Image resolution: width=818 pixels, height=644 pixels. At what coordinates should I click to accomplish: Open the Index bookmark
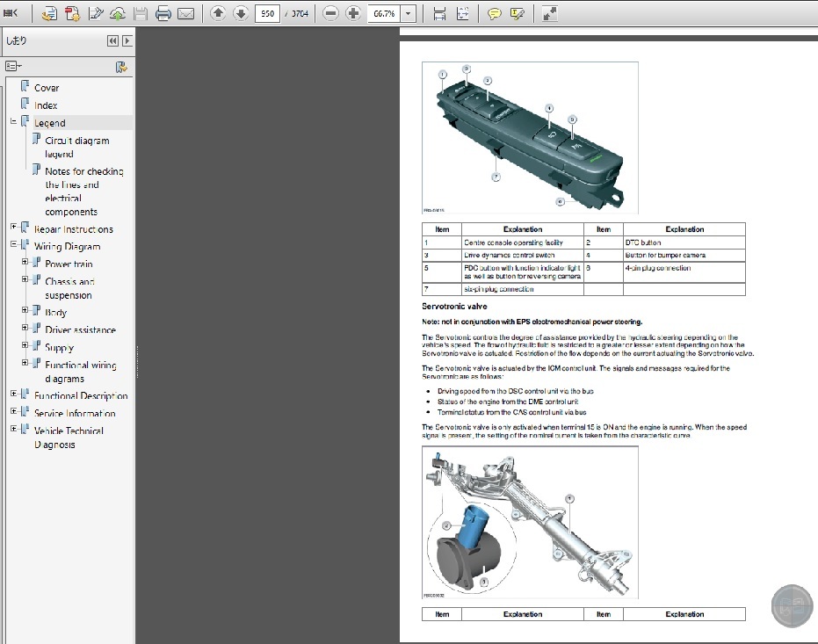tap(46, 105)
